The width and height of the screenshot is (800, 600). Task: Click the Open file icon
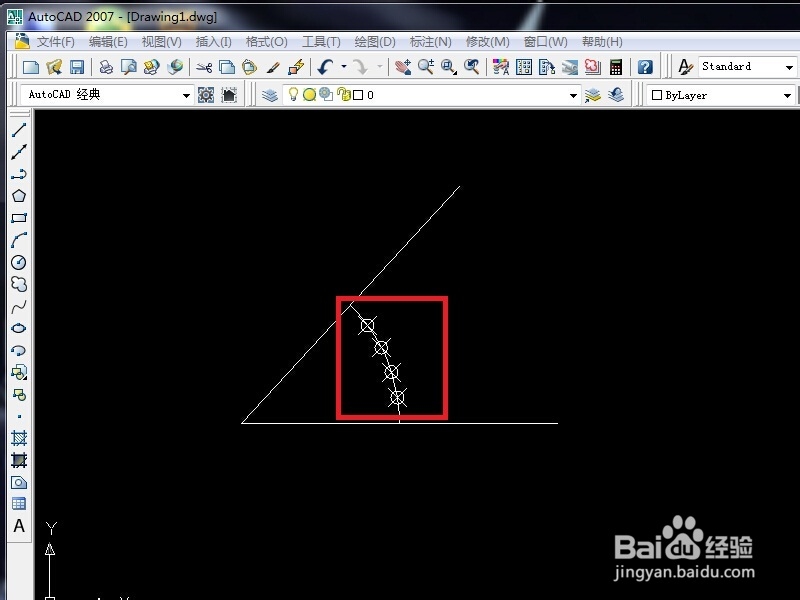pyautogui.click(x=54, y=67)
